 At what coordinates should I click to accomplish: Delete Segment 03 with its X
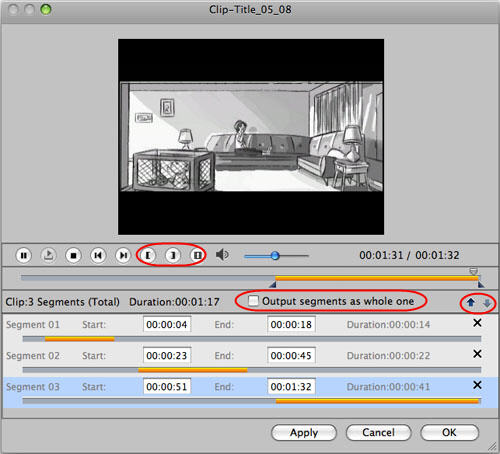tap(477, 385)
